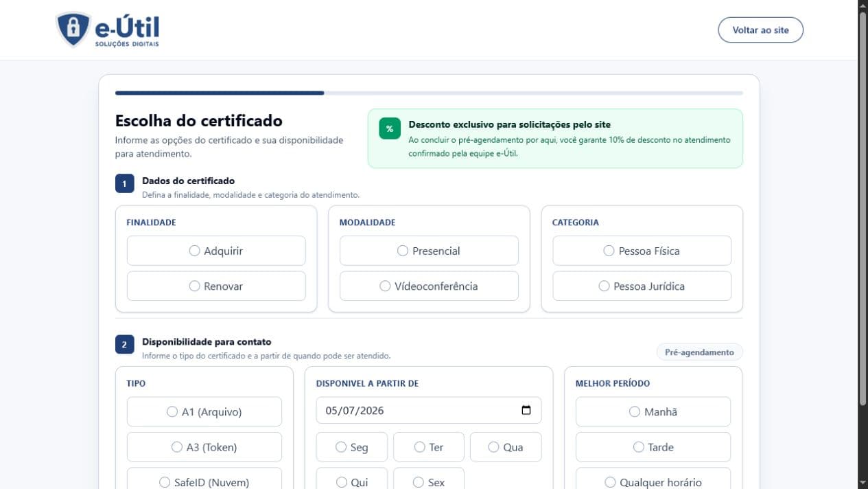Screen dimensions: 868x489
Task: Click the Desconto exclusivo banner title
Action: point(509,125)
